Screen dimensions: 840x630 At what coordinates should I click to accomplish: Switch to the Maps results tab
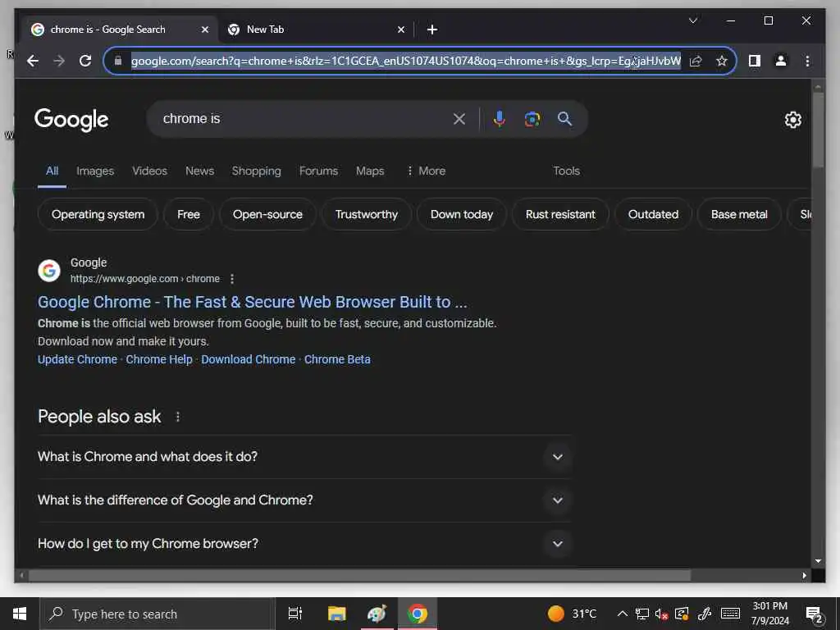coord(370,171)
